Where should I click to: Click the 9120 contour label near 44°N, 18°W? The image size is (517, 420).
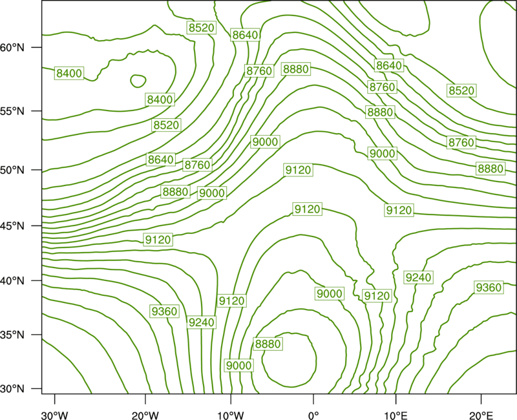click(158, 240)
